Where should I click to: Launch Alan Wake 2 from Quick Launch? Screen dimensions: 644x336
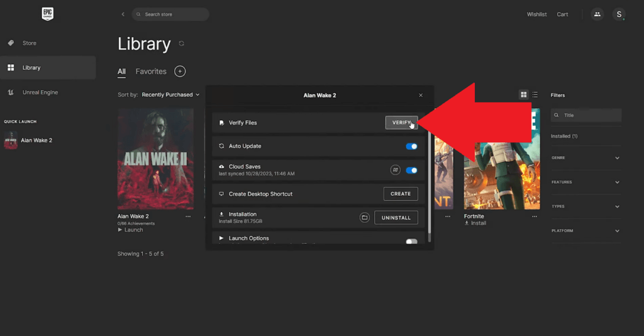click(x=36, y=140)
